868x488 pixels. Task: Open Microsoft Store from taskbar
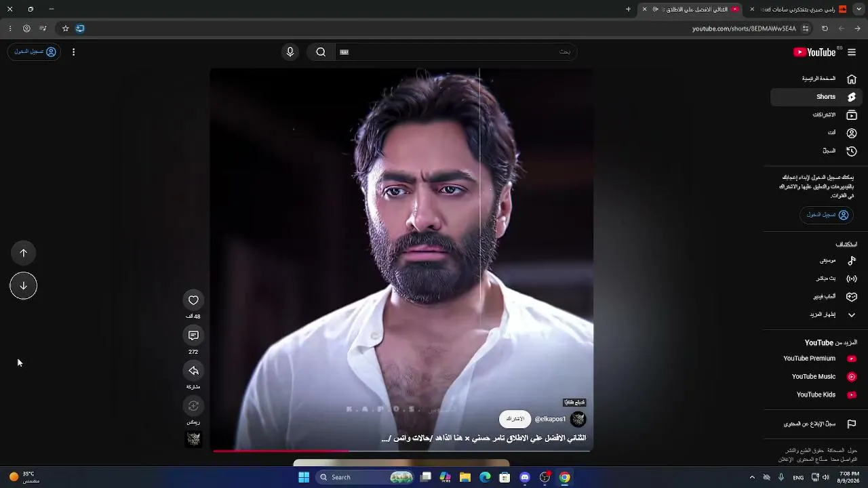(x=505, y=477)
